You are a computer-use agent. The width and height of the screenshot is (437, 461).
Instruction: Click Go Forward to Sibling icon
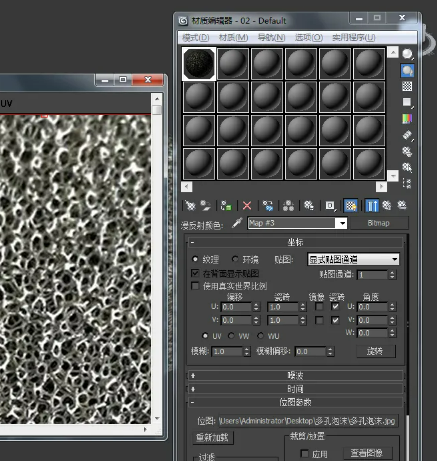(402, 206)
